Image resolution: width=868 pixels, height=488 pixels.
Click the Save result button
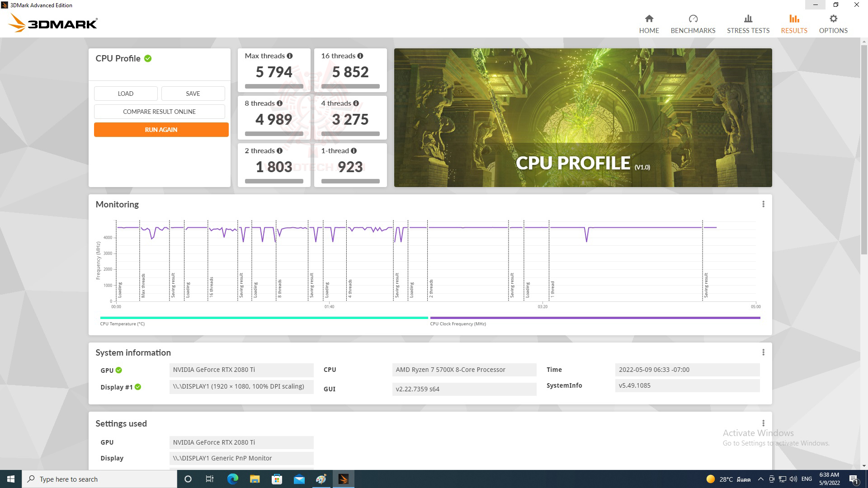193,94
